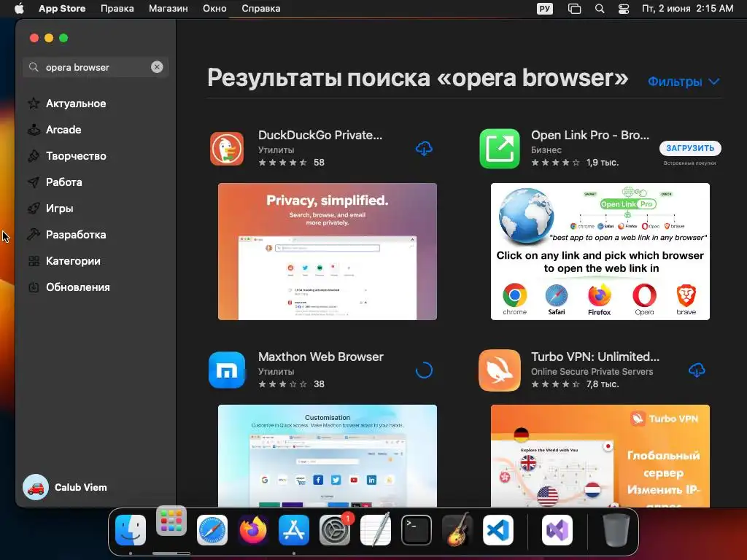Click the Maxthon star rating 38
Screen dimensions: 747x560
click(291, 384)
